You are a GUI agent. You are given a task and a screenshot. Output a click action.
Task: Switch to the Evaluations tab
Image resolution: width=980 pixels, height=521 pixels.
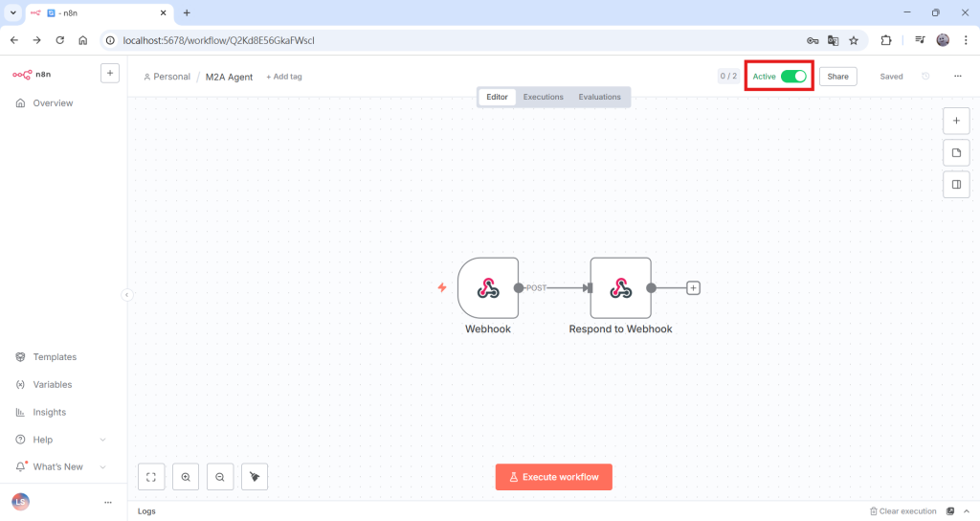tap(599, 97)
